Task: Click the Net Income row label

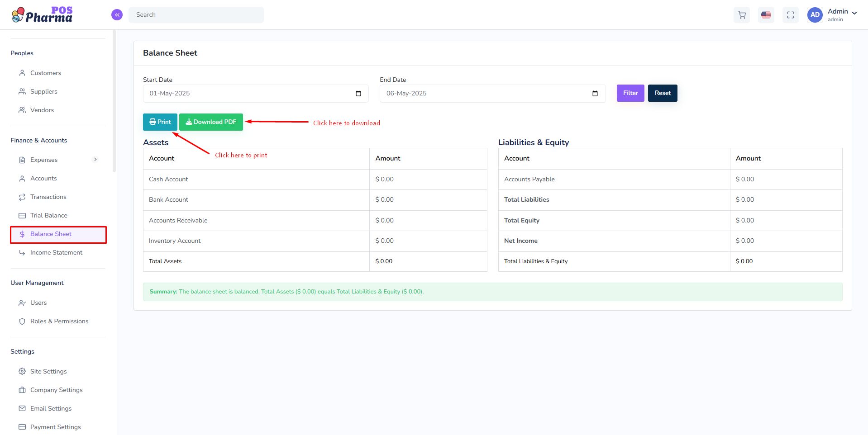Action: pyautogui.click(x=521, y=241)
